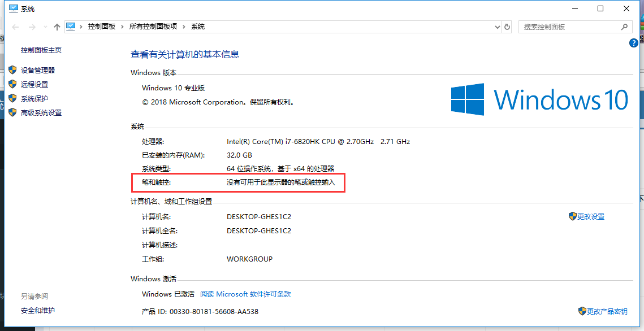Focus the 搜索控制面板 search box

coord(575,27)
